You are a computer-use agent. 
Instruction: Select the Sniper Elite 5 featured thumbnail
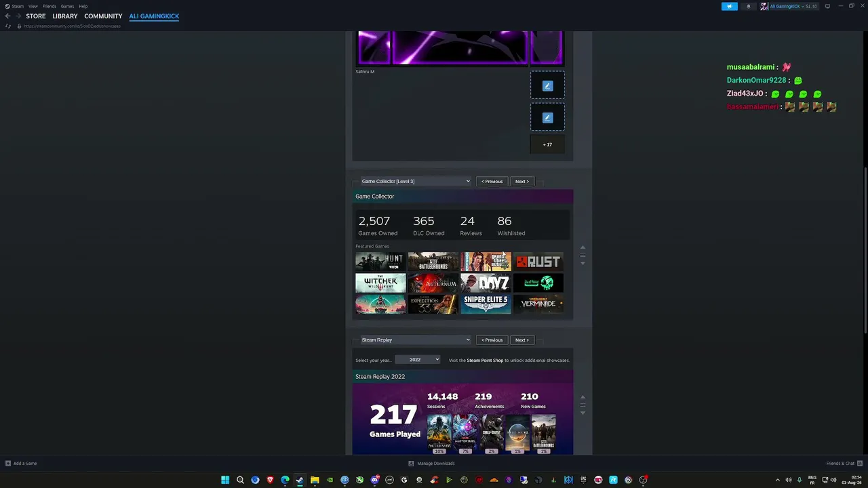pyautogui.click(x=486, y=304)
